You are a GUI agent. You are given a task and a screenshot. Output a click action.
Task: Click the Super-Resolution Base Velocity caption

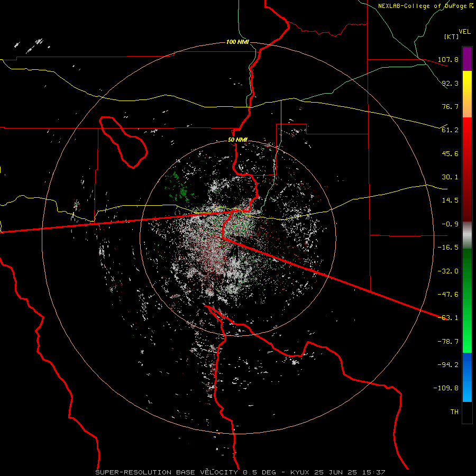240,472
